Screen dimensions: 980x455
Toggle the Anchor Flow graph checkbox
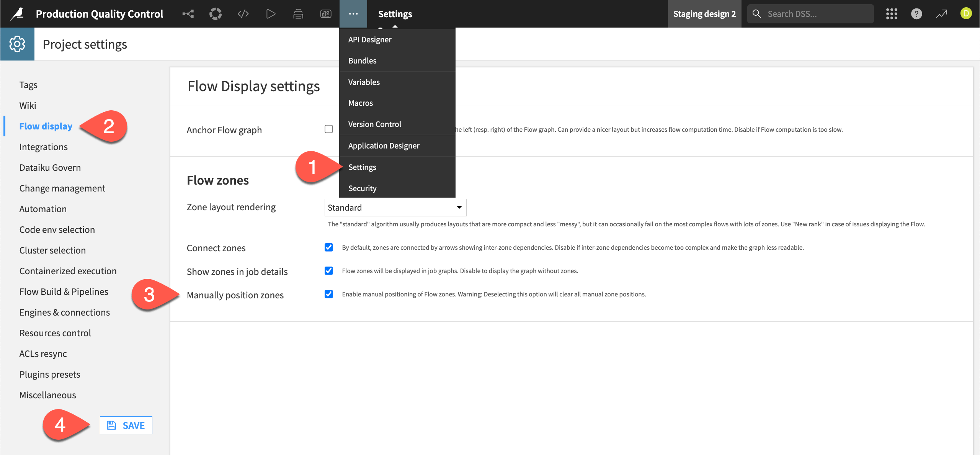(329, 129)
